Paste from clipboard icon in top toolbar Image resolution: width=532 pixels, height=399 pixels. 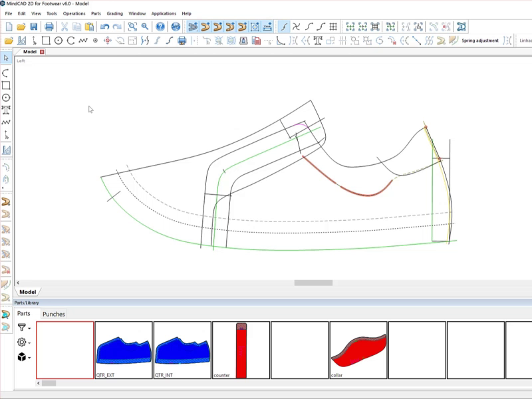[89, 27]
